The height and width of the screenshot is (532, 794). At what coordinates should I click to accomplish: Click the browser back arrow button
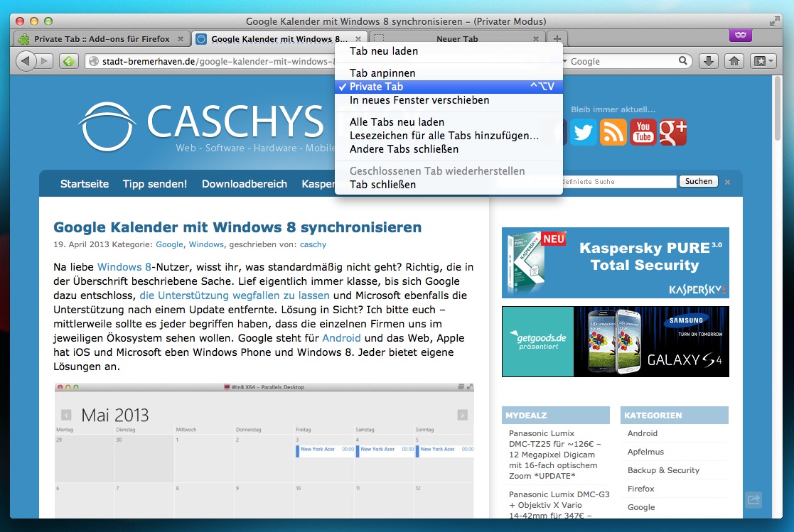[x=26, y=61]
